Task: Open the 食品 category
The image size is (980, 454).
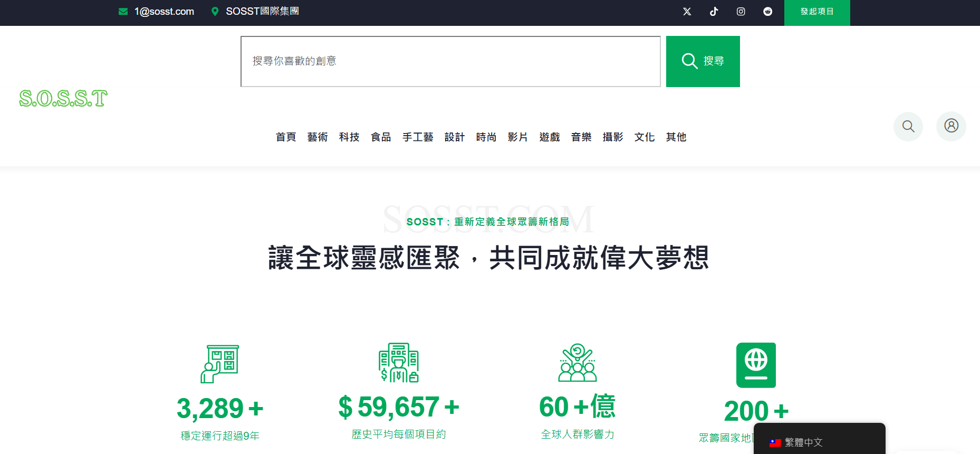Action: coord(381,137)
